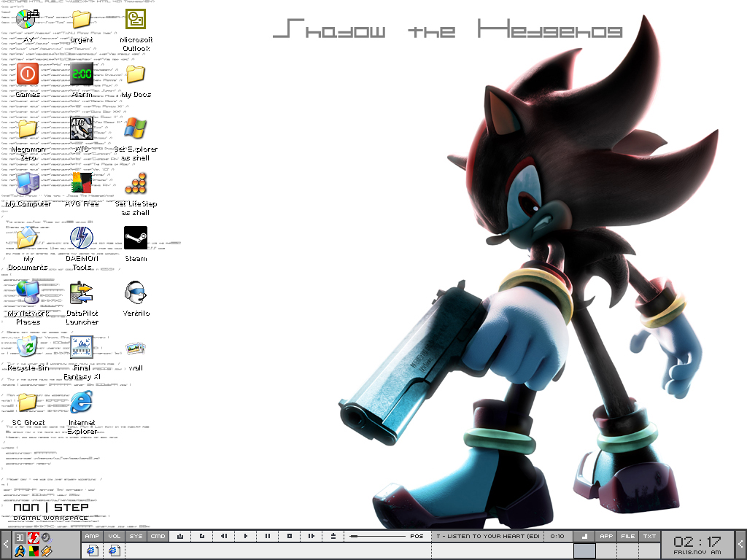Skip to next track
Image resolution: width=747 pixels, height=560 pixels.
311,536
